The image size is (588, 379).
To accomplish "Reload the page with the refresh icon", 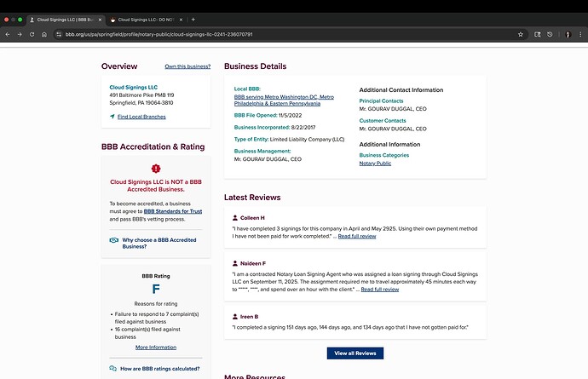I will 32,34.
